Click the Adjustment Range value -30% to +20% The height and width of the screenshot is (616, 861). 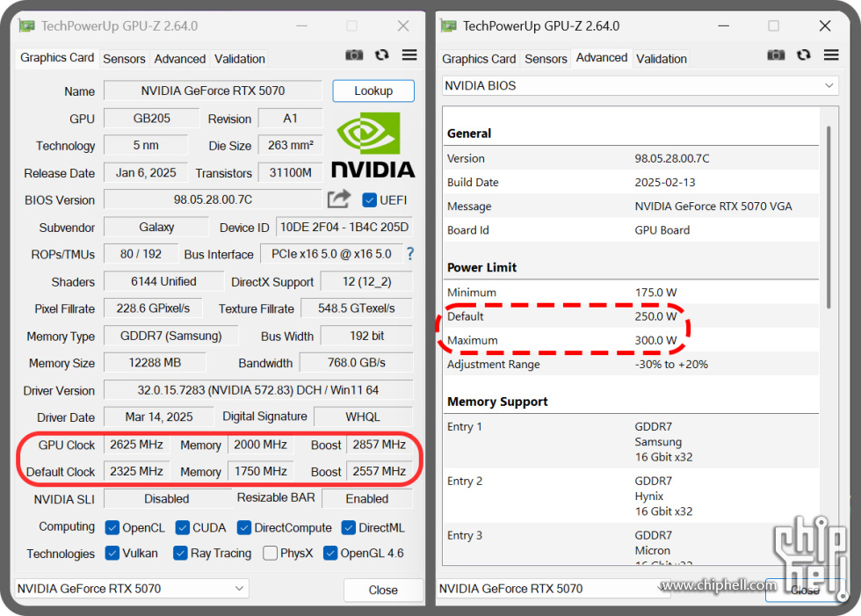[671, 364]
